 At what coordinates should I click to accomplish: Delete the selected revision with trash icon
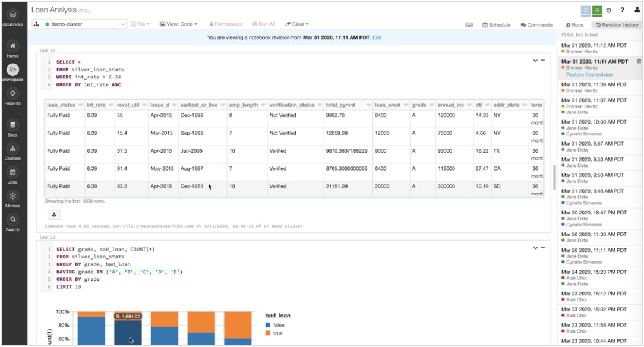(639, 61)
